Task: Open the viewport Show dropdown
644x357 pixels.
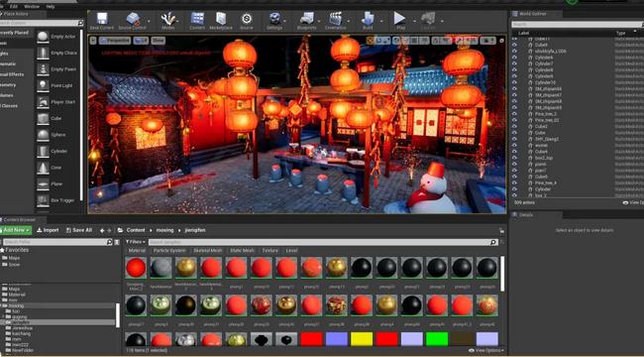Action: pyautogui.click(x=159, y=41)
